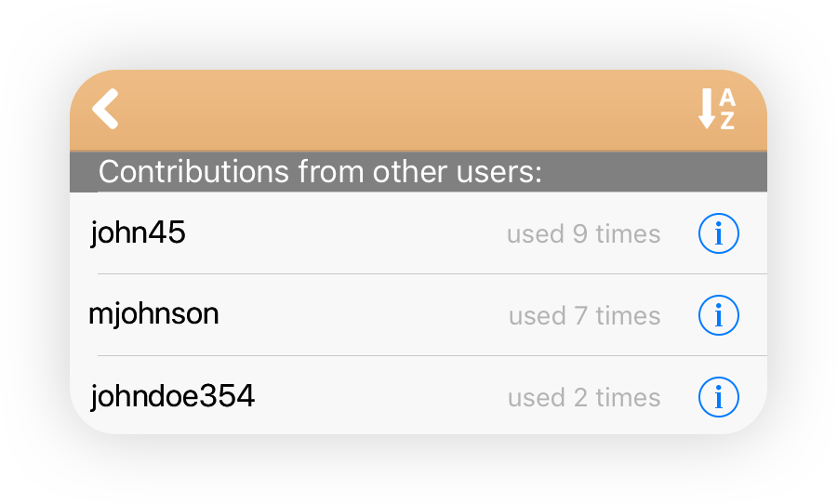Screen dimensions: 837x504
Task: Click the word 'Contributions' in the gray header
Action: [x=193, y=172]
